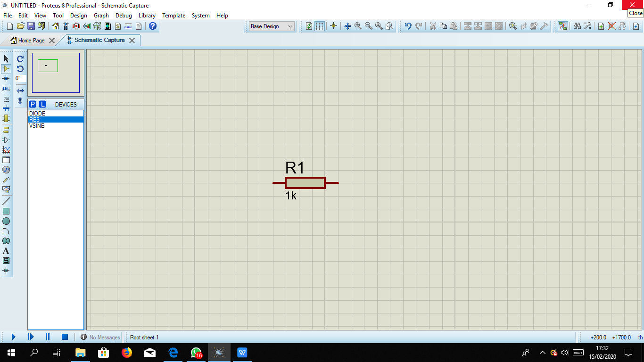Click the overview window thumbnail
The height and width of the screenshot is (362, 644).
[56, 73]
